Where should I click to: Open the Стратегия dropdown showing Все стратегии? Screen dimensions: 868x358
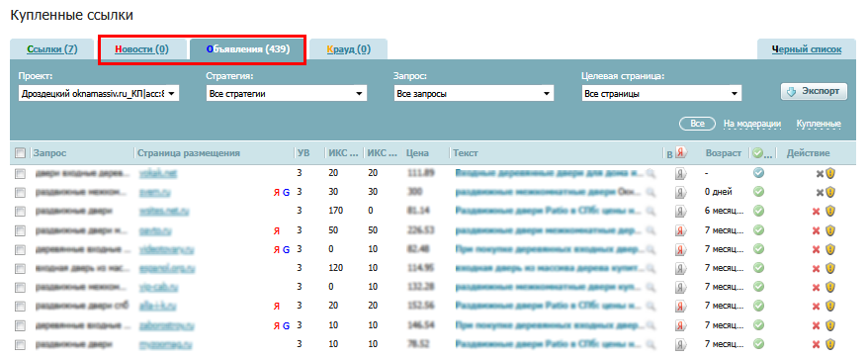click(x=286, y=94)
